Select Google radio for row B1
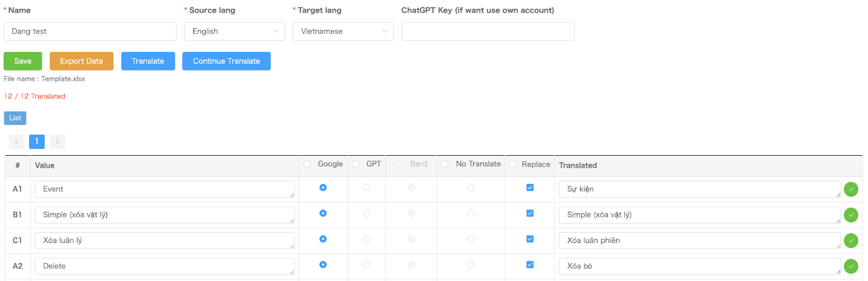 click(323, 213)
